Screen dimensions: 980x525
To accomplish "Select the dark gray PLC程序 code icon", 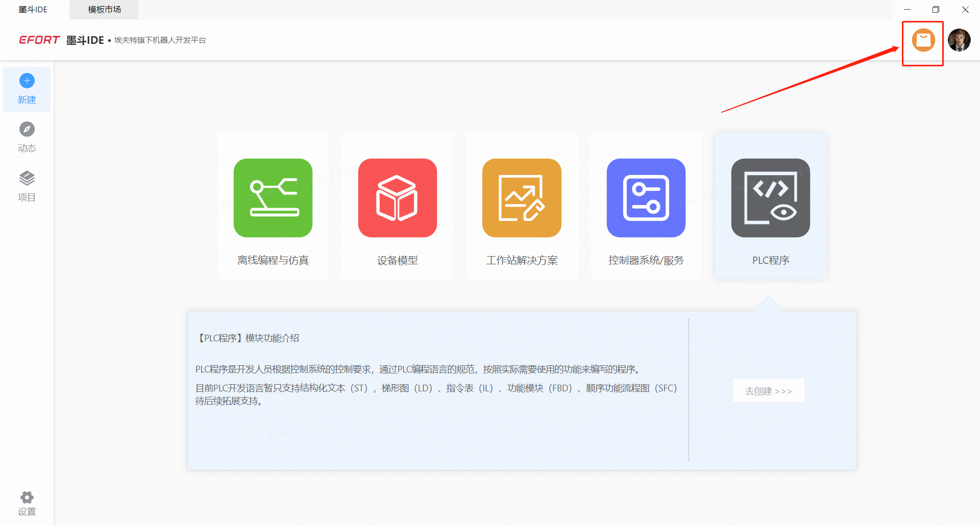I will [770, 198].
